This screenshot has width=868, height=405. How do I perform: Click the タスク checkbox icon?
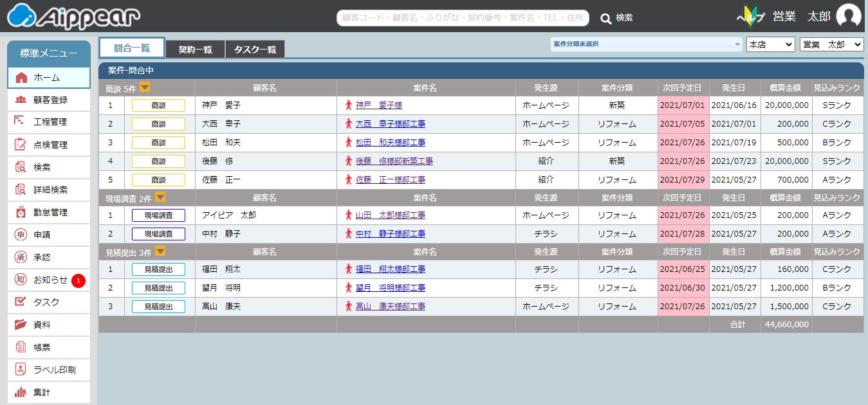[21, 301]
